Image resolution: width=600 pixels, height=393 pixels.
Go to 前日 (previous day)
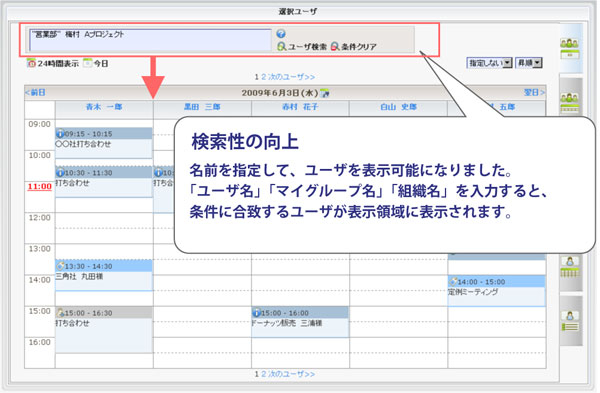coord(35,92)
